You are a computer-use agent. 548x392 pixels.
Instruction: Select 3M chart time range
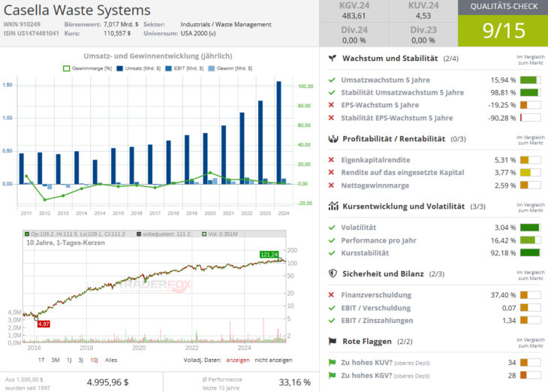pyautogui.click(x=56, y=360)
